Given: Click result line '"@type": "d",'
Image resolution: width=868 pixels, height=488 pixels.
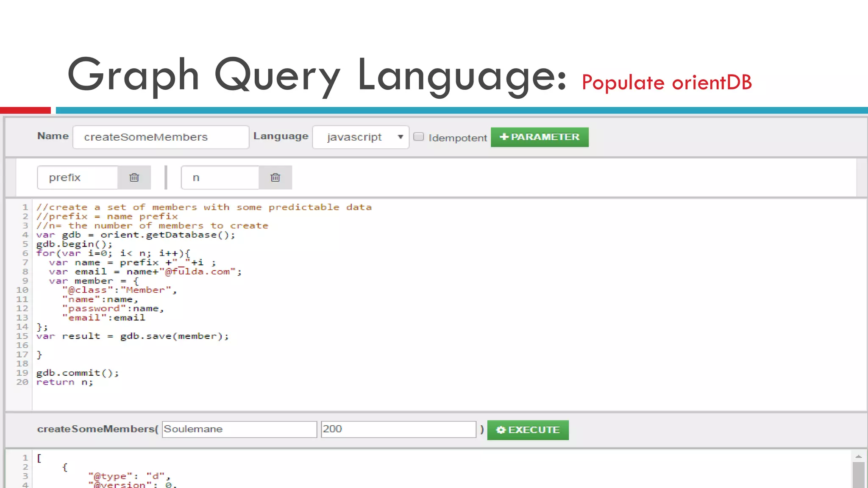Looking at the screenshot, I should click(x=129, y=476).
